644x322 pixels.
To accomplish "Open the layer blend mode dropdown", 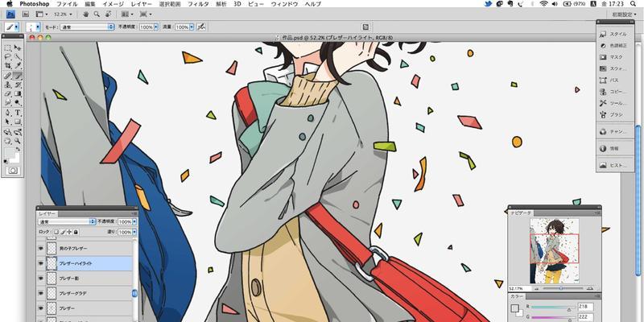I will [68, 222].
